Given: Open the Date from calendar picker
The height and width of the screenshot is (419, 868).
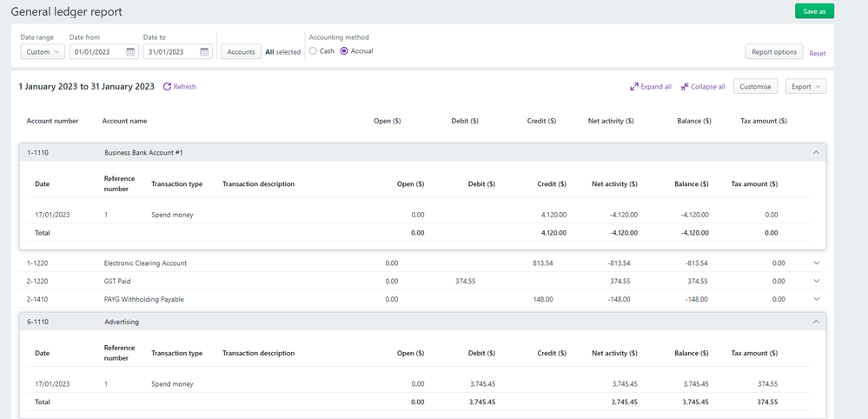Looking at the screenshot, I should pyautogui.click(x=130, y=52).
